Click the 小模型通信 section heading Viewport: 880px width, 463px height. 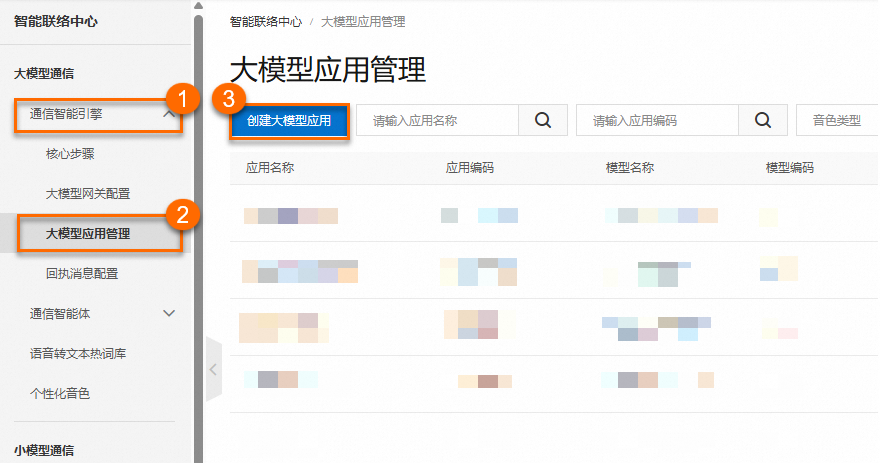tap(44, 450)
